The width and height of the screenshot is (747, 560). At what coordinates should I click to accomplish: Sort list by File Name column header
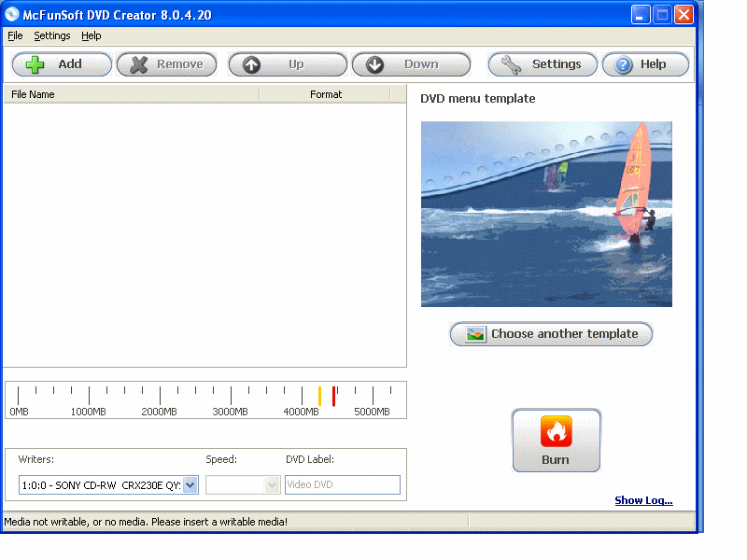[x=131, y=94]
